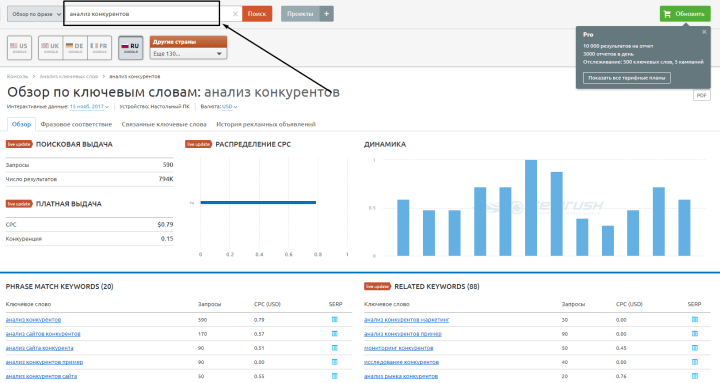Open SERP icon for related анализ конкурентов пример
Viewport: 720px width, 383px height.
pyautogui.click(x=695, y=333)
